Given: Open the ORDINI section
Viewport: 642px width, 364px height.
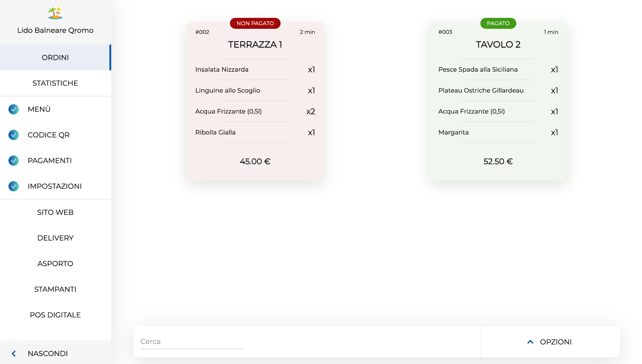Looking at the screenshot, I should coord(55,57).
